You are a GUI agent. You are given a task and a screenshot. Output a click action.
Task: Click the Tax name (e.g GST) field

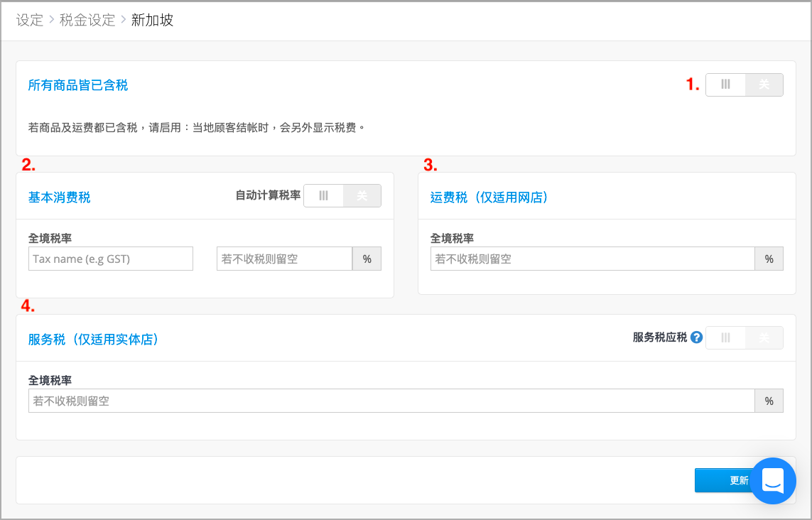pyautogui.click(x=111, y=259)
